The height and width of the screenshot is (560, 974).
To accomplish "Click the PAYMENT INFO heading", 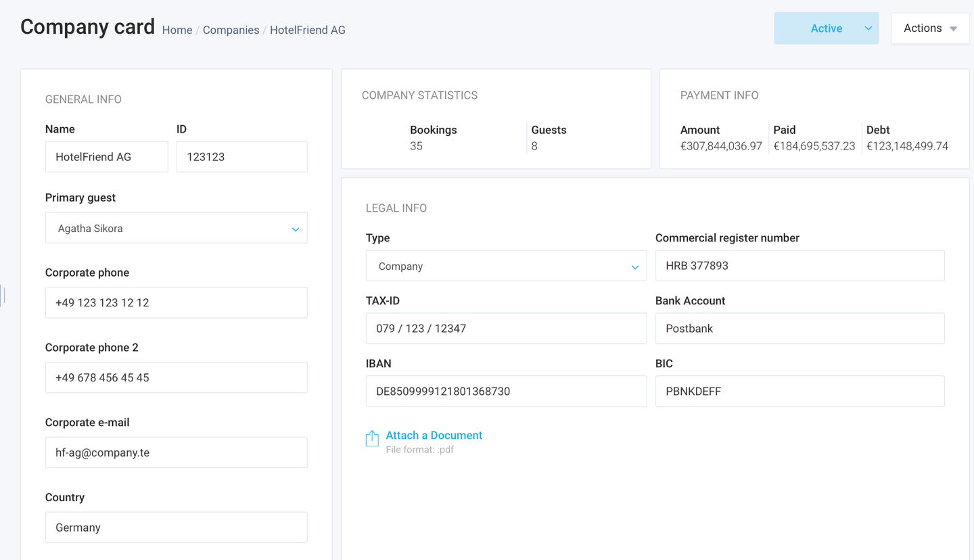I will coord(719,95).
